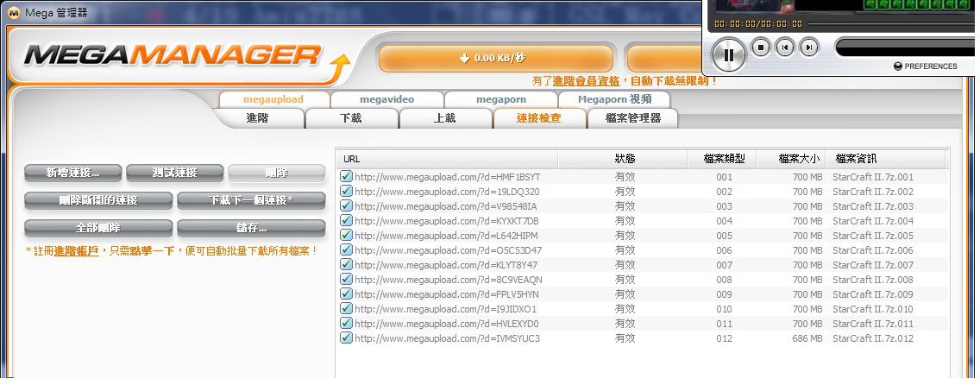Uncheck the 19LDQ320 link checkbox
The height and width of the screenshot is (385, 980).
(346, 192)
